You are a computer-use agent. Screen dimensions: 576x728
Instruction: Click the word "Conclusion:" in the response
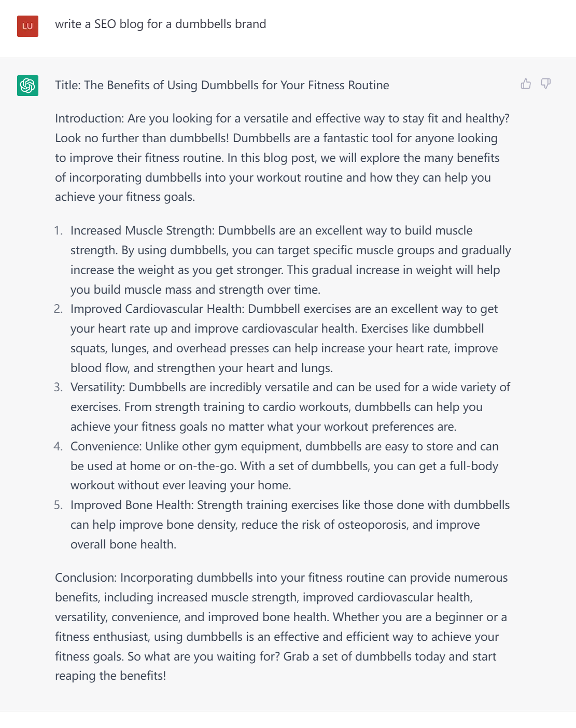tap(86, 578)
